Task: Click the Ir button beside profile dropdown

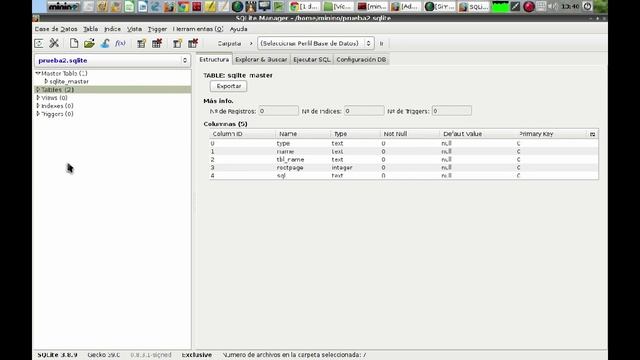Action: pyautogui.click(x=382, y=43)
